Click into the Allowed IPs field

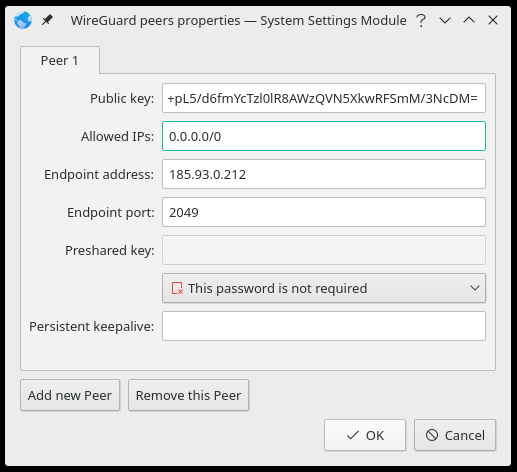coord(324,136)
